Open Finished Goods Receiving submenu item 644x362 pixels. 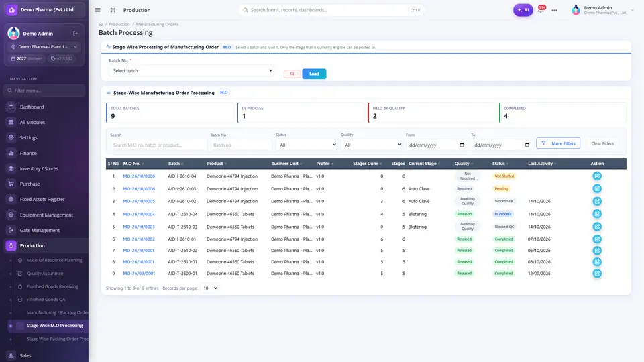(x=52, y=286)
